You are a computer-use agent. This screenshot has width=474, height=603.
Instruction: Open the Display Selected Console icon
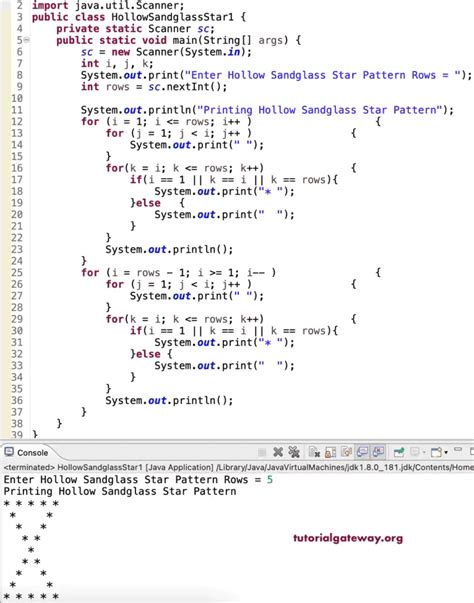click(x=414, y=452)
